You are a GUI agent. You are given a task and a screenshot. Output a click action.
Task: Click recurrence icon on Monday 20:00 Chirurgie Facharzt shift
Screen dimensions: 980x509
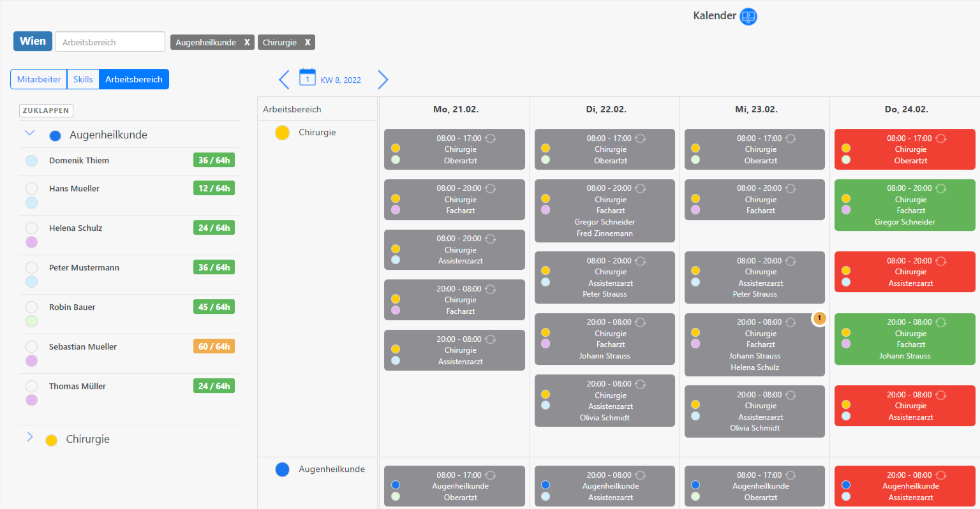click(491, 290)
